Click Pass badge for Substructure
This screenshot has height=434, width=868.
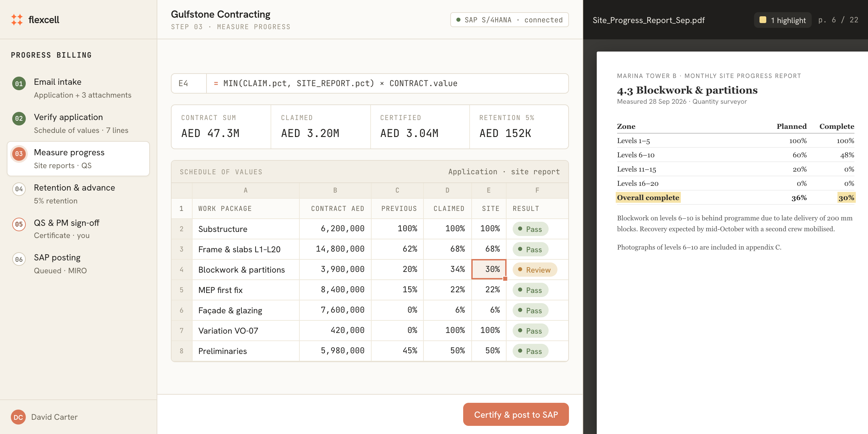click(530, 229)
